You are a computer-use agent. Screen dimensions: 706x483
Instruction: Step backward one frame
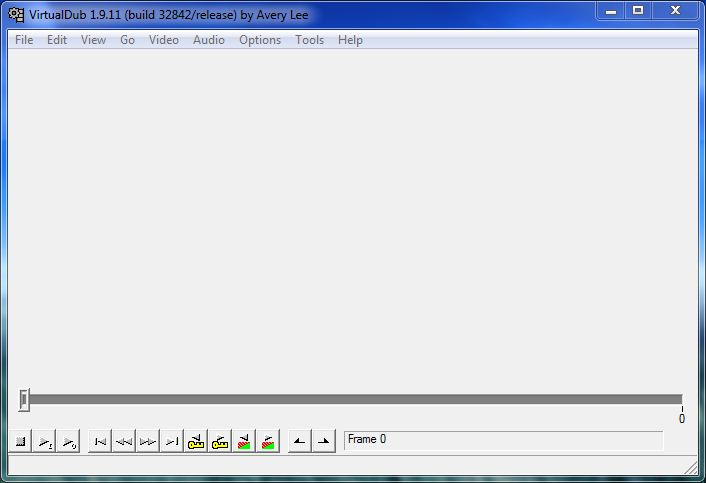[x=124, y=441]
